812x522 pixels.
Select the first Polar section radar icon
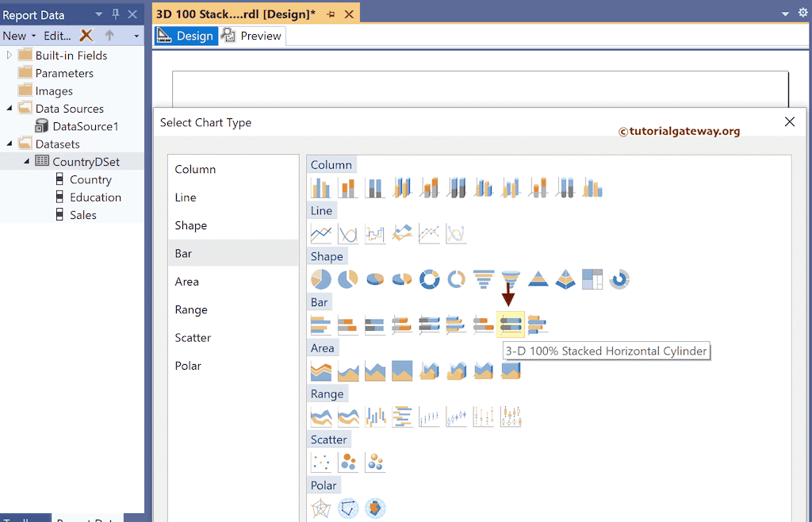[321, 508]
